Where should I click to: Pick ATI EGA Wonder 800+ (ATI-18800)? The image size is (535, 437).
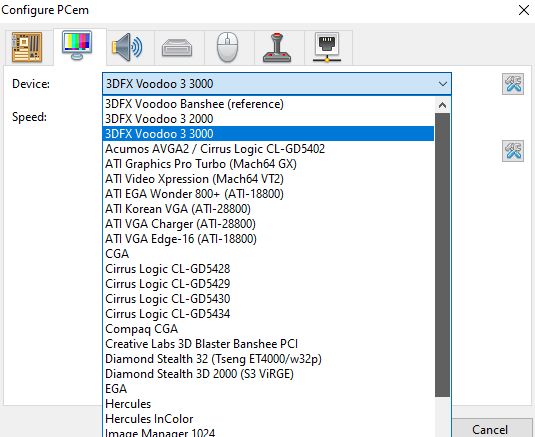coord(268,194)
